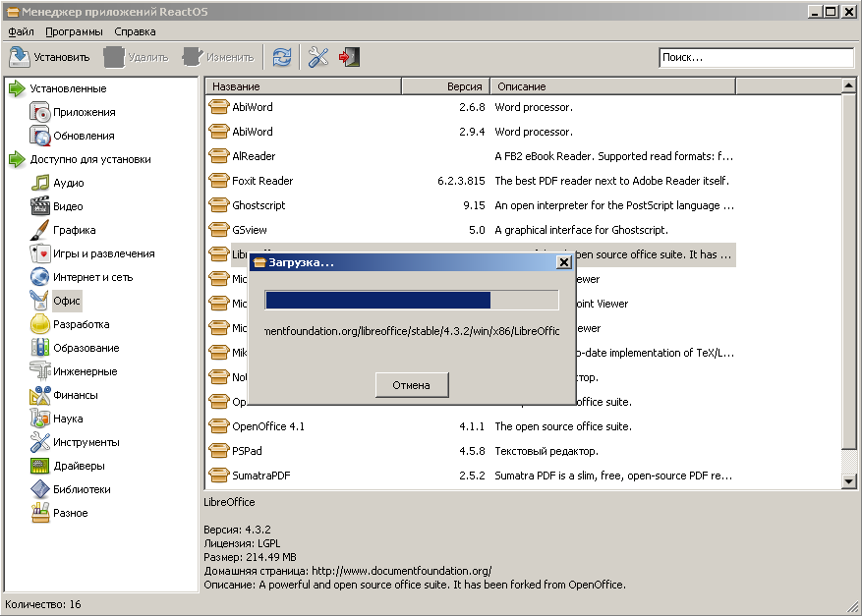This screenshot has height=616, width=862.
Task: Click the Количество: 16 status bar text
Action: (x=43, y=604)
